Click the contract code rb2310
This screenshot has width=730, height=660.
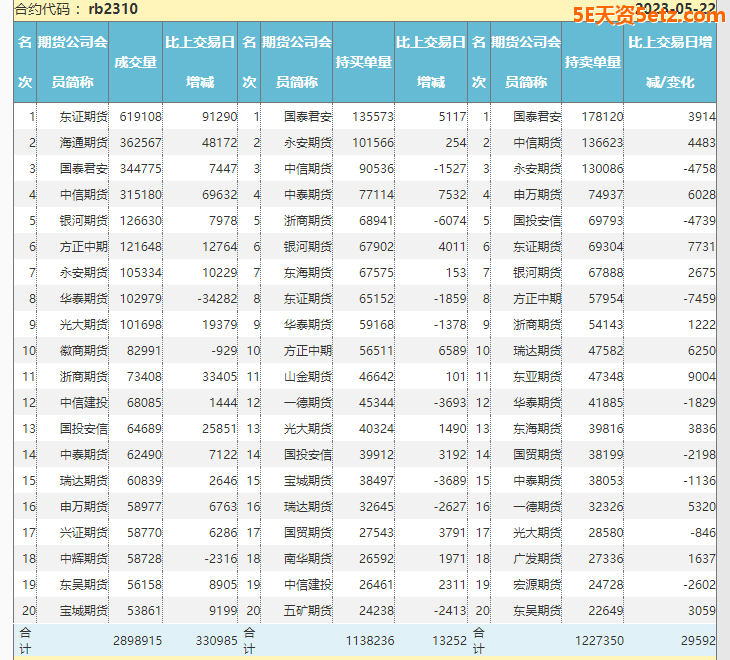pyautogui.click(x=113, y=9)
